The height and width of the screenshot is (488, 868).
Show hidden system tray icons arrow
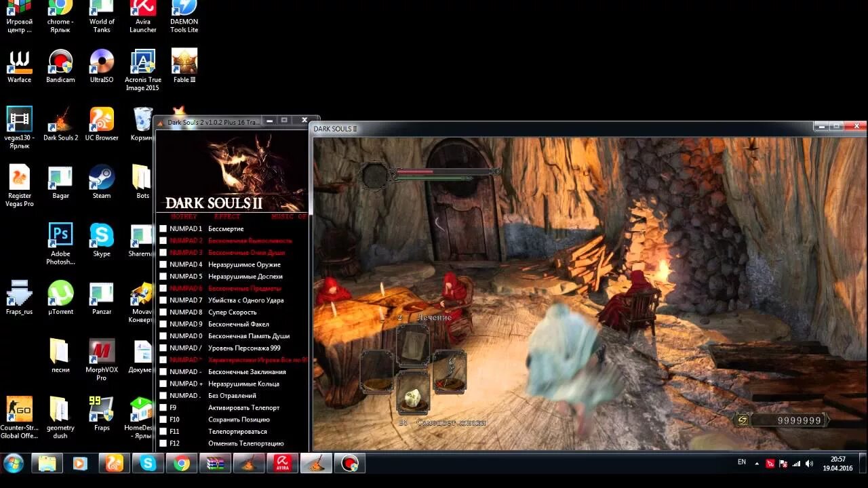[x=757, y=464]
